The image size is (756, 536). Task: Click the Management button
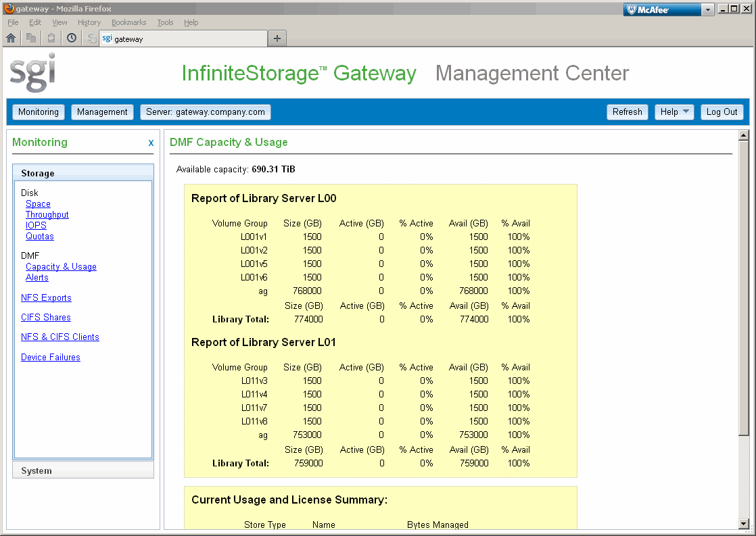pos(102,112)
